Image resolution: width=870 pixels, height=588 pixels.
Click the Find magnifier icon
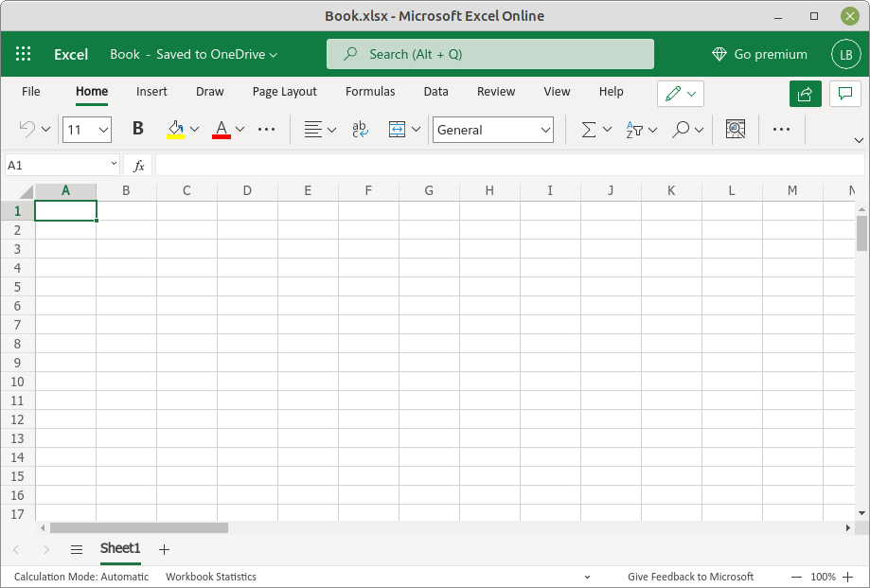(x=681, y=130)
